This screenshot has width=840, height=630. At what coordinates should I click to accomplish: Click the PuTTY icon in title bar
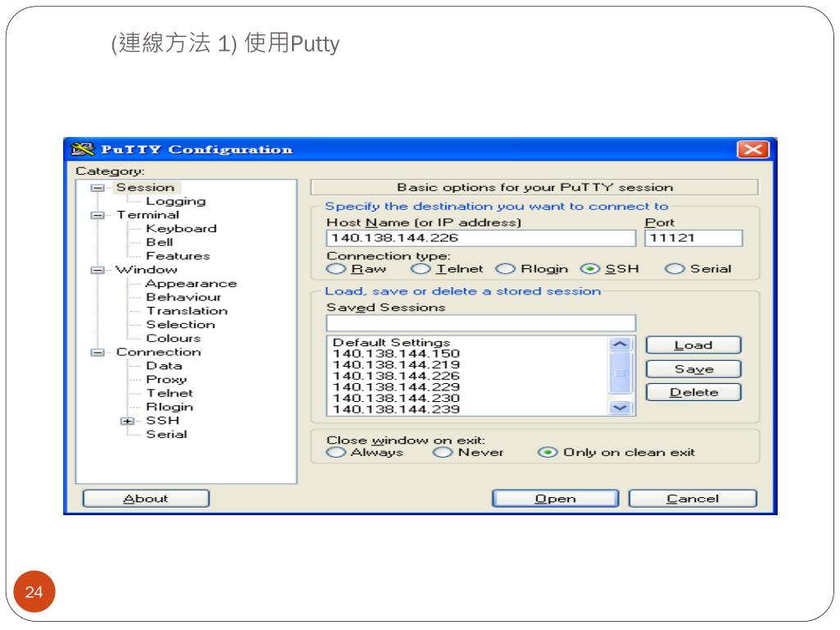click(83, 149)
